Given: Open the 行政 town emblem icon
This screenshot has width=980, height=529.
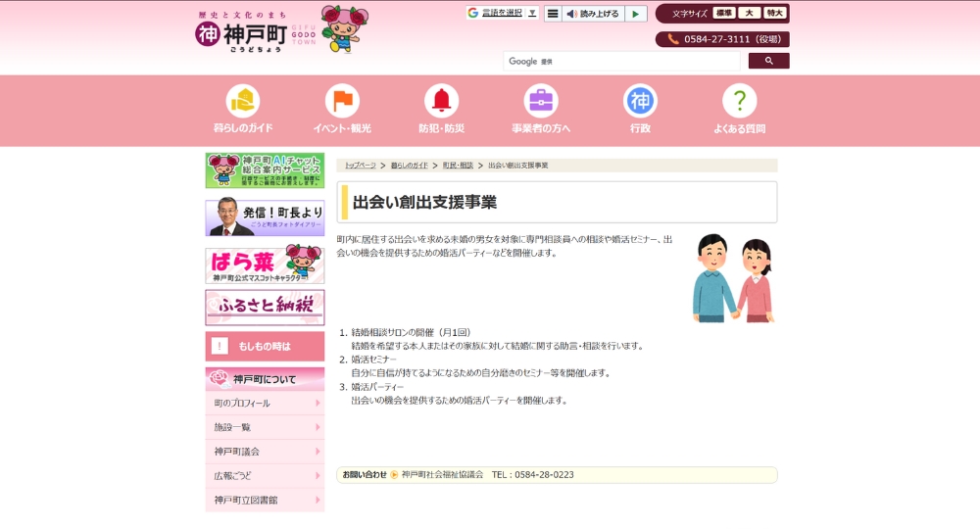Looking at the screenshot, I should click(640, 101).
